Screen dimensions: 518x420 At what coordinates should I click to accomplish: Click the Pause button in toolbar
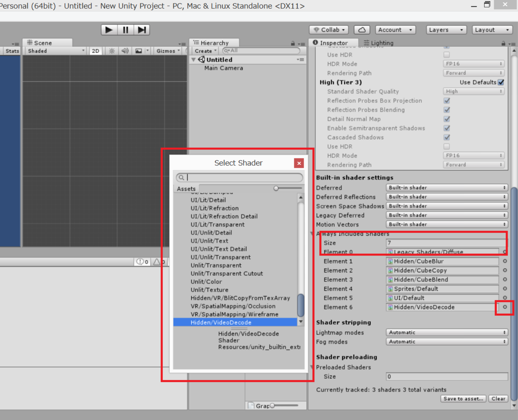(125, 30)
